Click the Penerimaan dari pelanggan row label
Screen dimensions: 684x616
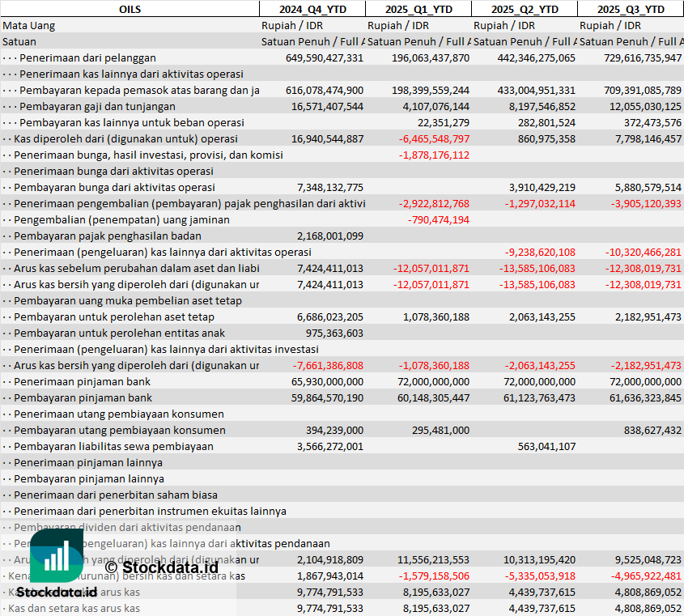coord(99,57)
